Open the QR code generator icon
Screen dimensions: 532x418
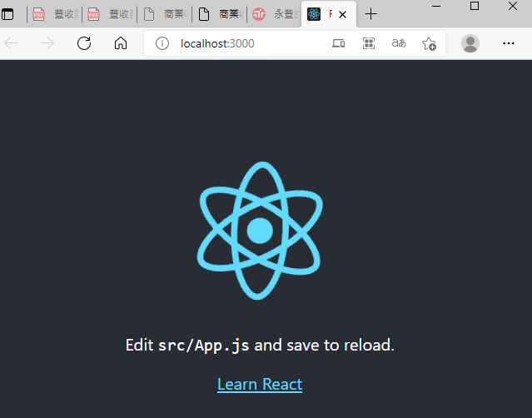369,43
